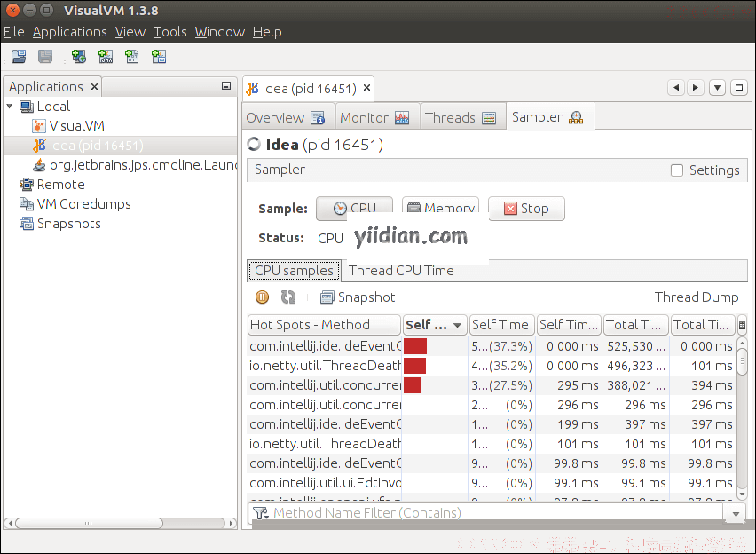Click the hot spots table vertical scrollbar thumb

tap(742, 361)
